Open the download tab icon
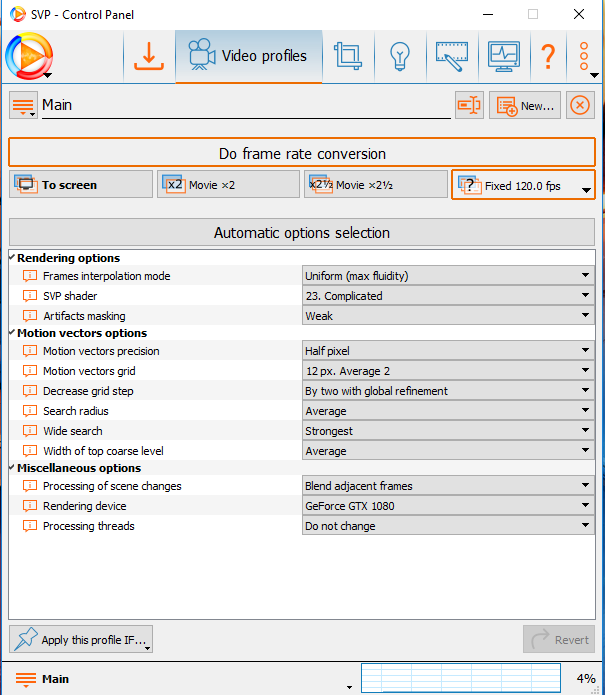This screenshot has width=605, height=695. tap(148, 56)
